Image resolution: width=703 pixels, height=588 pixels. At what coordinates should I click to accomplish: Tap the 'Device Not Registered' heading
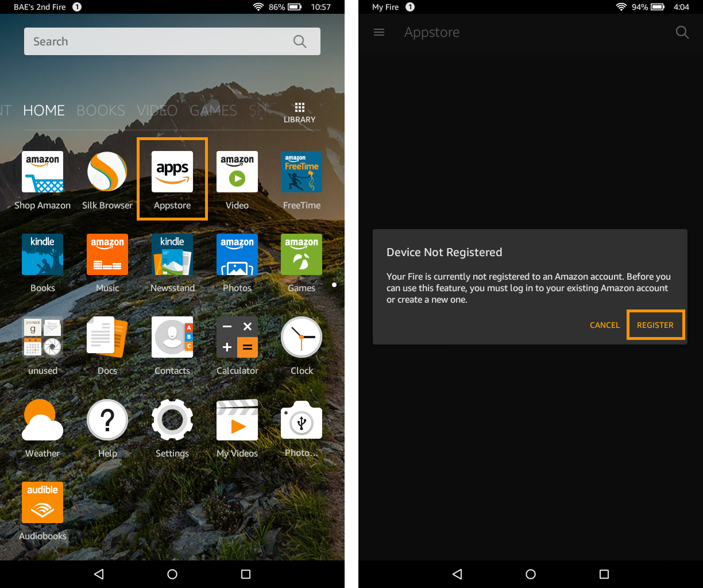445,252
